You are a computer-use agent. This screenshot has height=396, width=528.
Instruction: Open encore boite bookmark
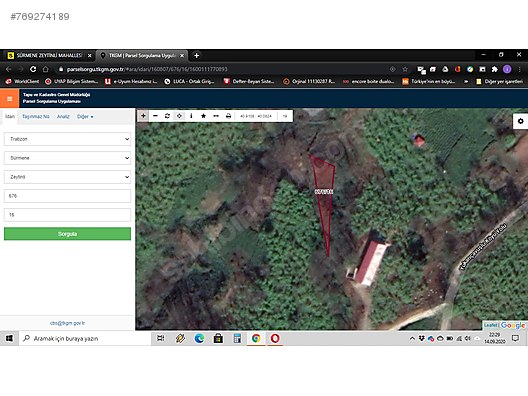tap(368, 81)
